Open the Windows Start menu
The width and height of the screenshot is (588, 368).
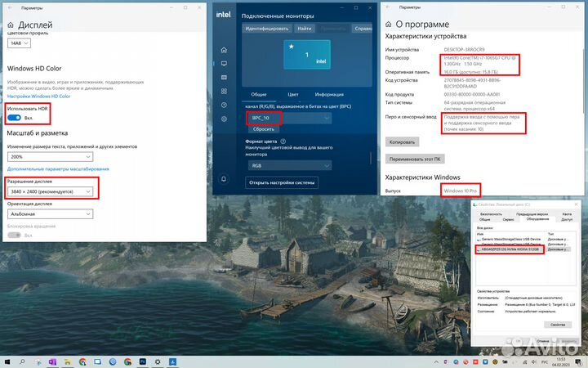7,362
